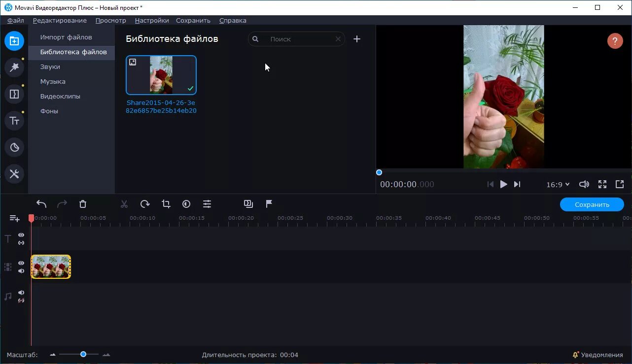The width and height of the screenshot is (632, 364).
Task: Open the Фоны library section
Action: click(x=49, y=111)
